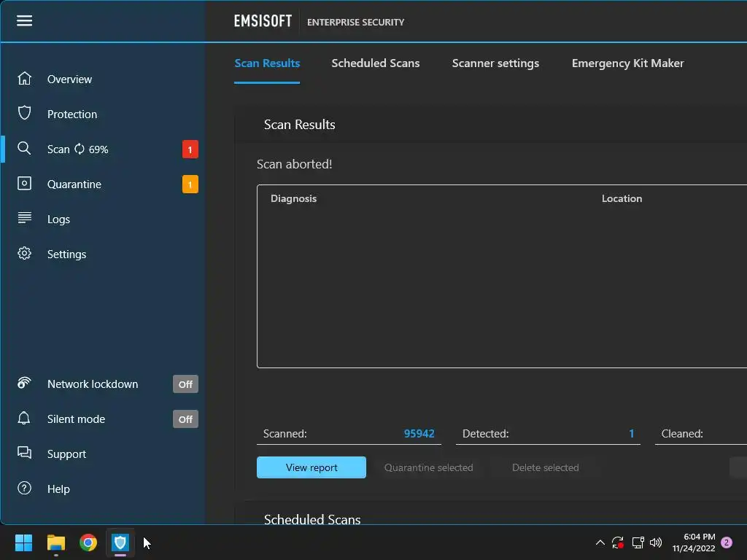Click the volume speaker tray icon
The height and width of the screenshot is (560, 747).
pyautogui.click(x=656, y=542)
